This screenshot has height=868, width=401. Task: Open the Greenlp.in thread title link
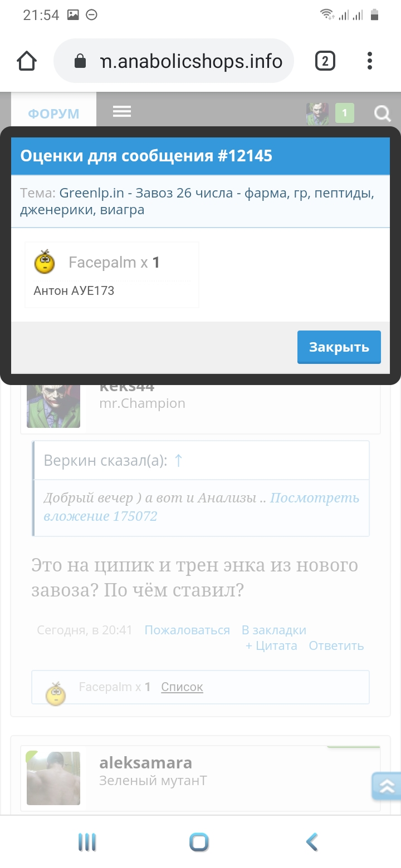click(x=197, y=201)
